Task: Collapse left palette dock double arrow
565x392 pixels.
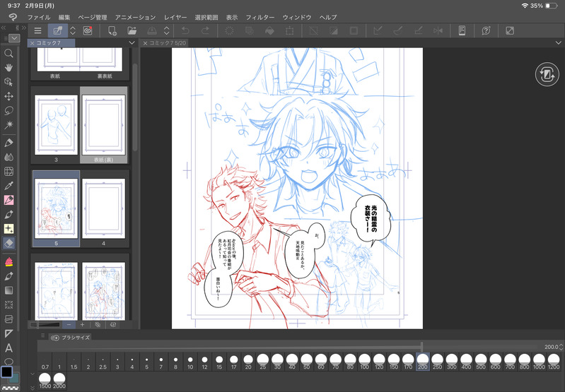Action: pyautogui.click(x=4, y=28)
